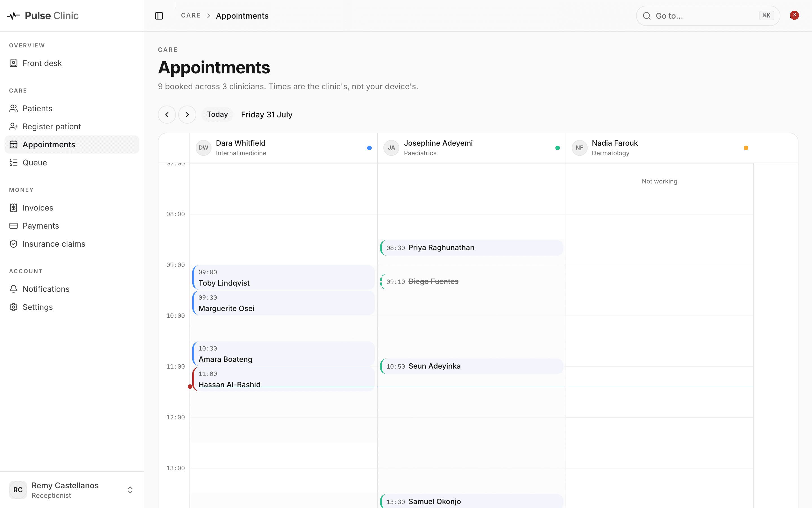The width and height of the screenshot is (812, 508).
Task: Jump to Today
Action: point(217,115)
